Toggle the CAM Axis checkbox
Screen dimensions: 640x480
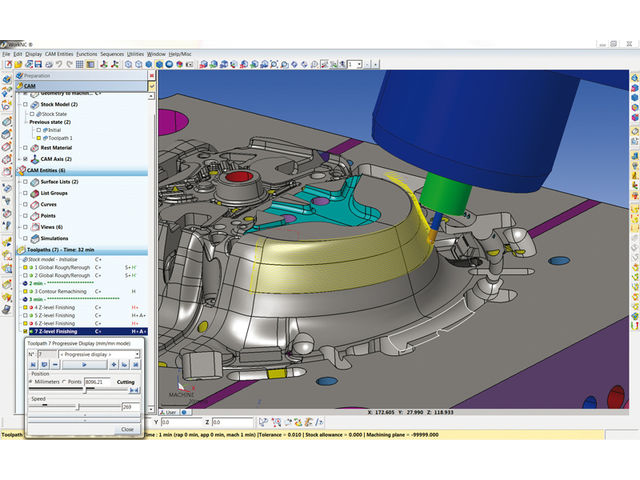(x=24, y=159)
